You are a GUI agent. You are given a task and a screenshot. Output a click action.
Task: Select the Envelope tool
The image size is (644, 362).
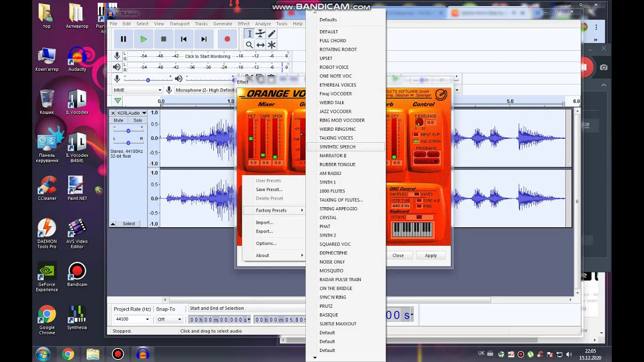tap(261, 34)
